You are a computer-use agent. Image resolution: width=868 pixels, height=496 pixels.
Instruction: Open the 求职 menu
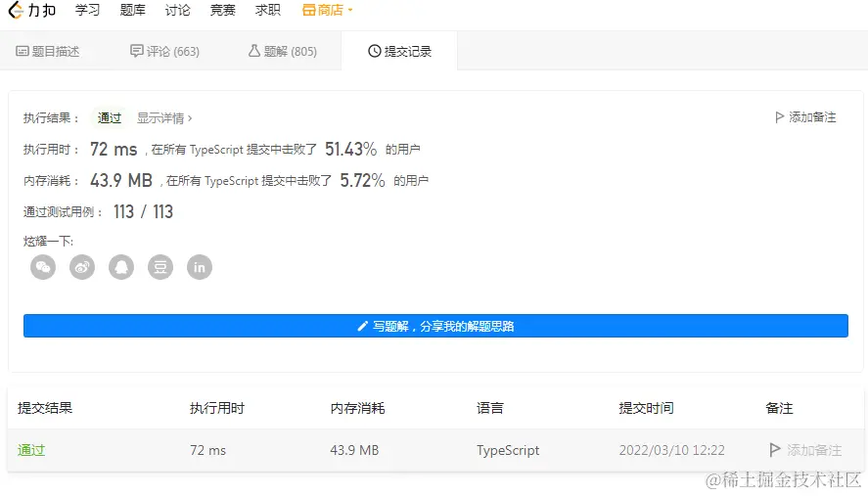click(268, 10)
